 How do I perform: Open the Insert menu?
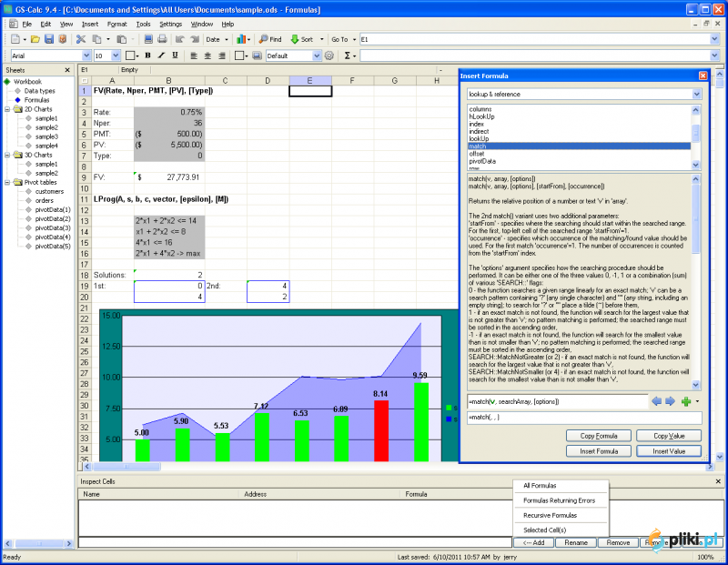[x=89, y=25]
